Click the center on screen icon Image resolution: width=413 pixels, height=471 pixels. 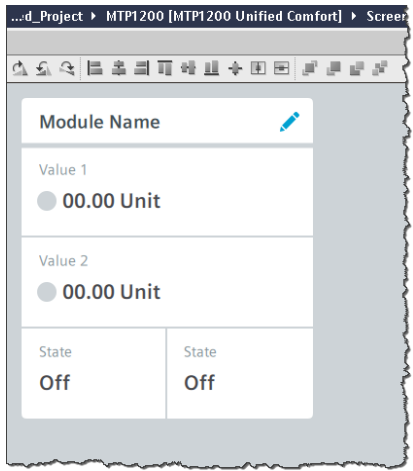coord(235,68)
